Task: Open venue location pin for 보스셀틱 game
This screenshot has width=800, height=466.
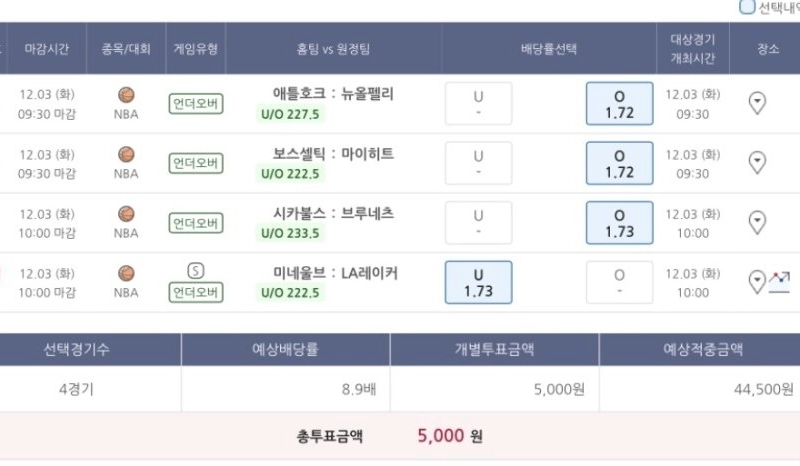Action: (x=757, y=162)
